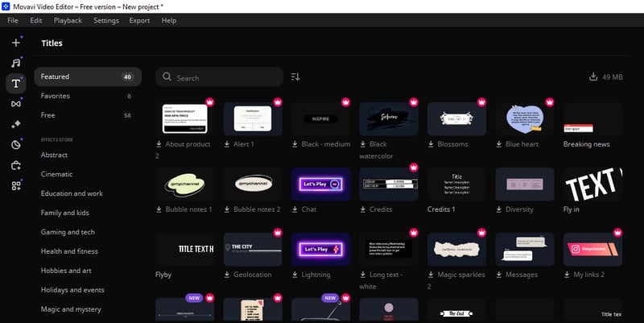The width and height of the screenshot is (644, 323).
Task: Download the Credits title
Action: pos(363,209)
